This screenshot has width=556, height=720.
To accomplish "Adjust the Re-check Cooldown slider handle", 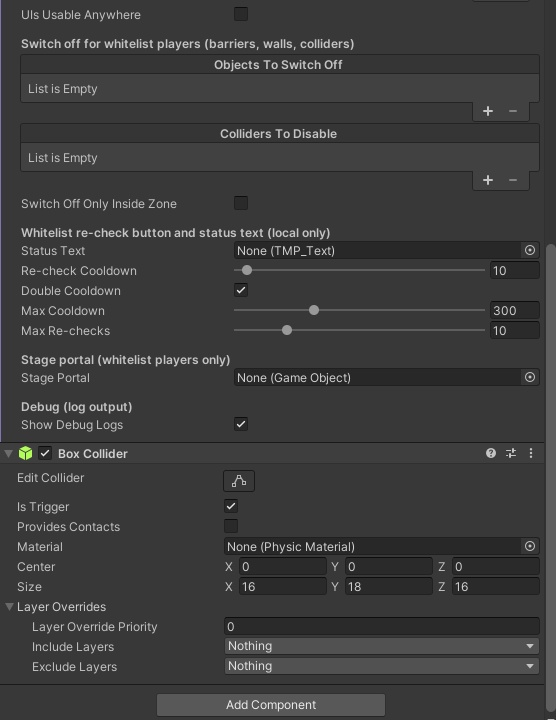I will tap(247, 270).
